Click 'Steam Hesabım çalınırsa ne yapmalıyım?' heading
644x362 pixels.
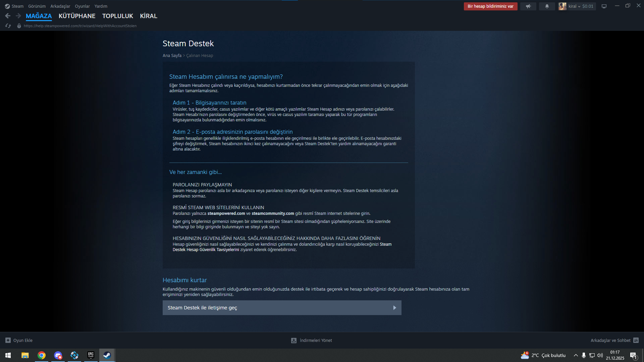click(x=226, y=77)
